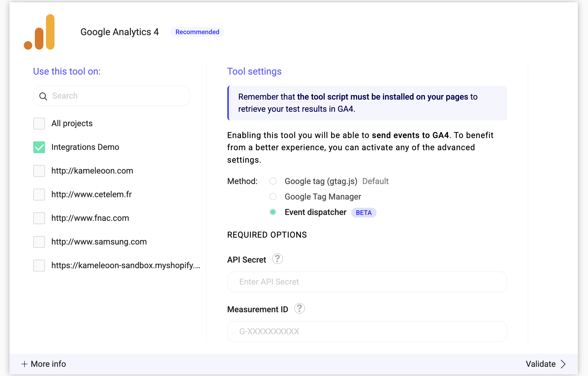Open the Measurement ID help tooltip icon
The image size is (588, 376).
tap(299, 309)
